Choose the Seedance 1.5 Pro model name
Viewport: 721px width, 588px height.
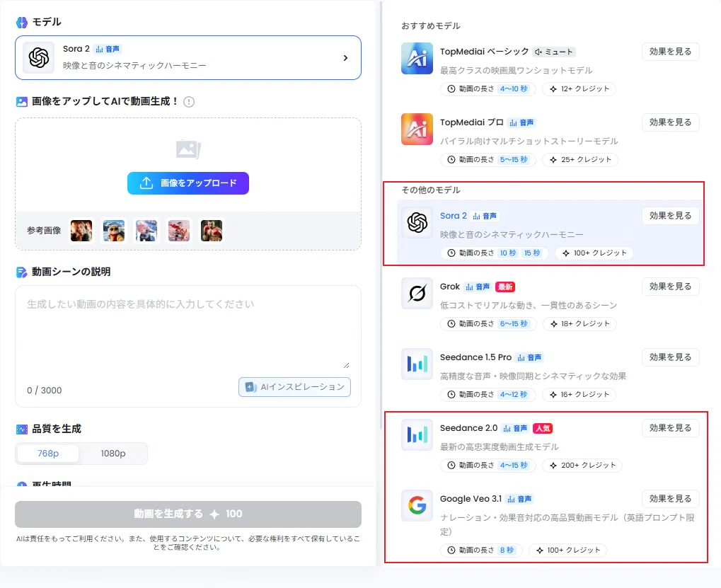475,357
